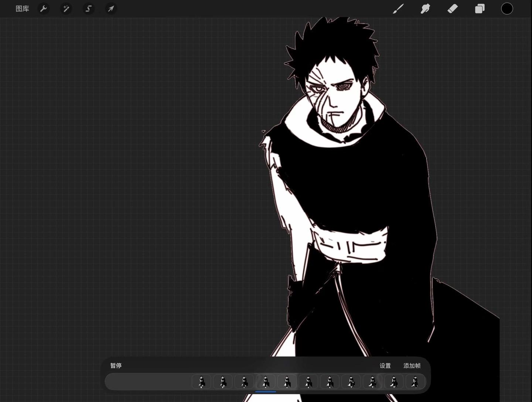Select the seventh frame thumbnail in timeline
This screenshot has height=402, width=532.
pos(330,382)
